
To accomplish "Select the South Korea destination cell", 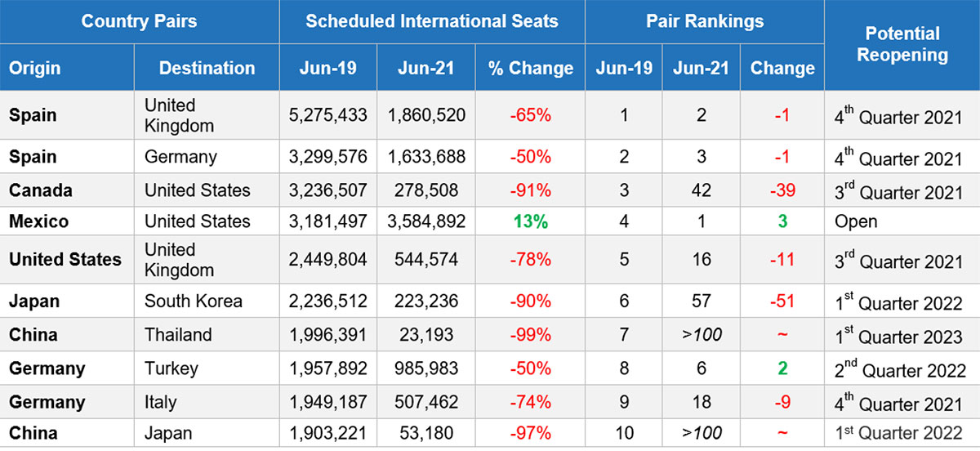I will pos(194,301).
